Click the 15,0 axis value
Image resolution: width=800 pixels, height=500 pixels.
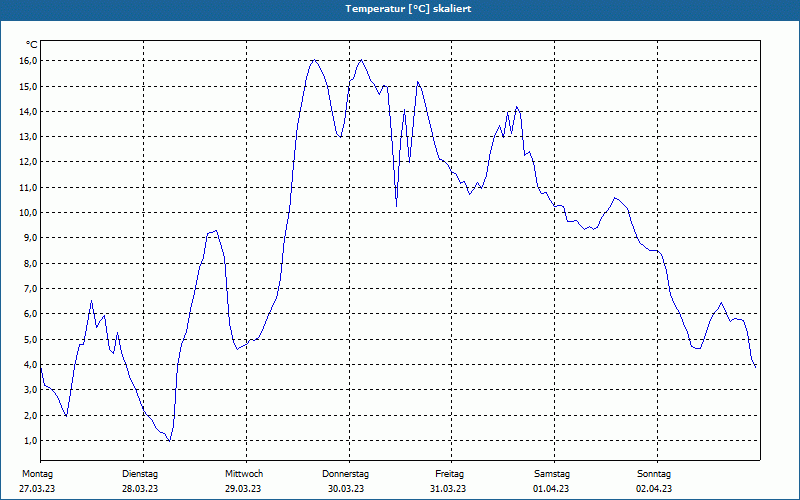27,86
